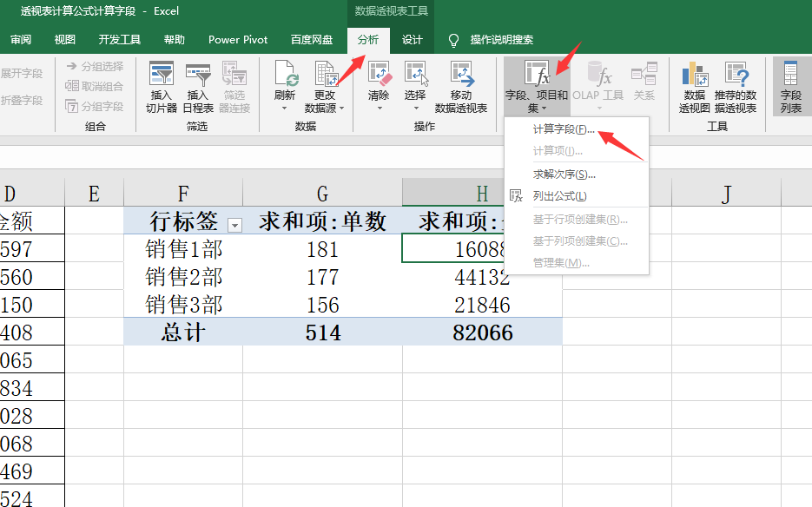Image resolution: width=812 pixels, height=507 pixels.
Task: Choose 求解次序(S)... menu entry
Action: click(577, 174)
